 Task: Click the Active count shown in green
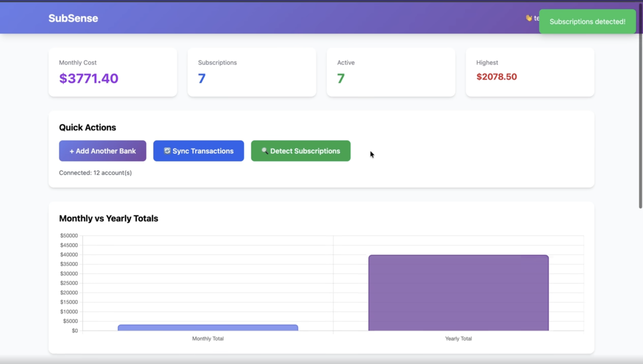340,78
